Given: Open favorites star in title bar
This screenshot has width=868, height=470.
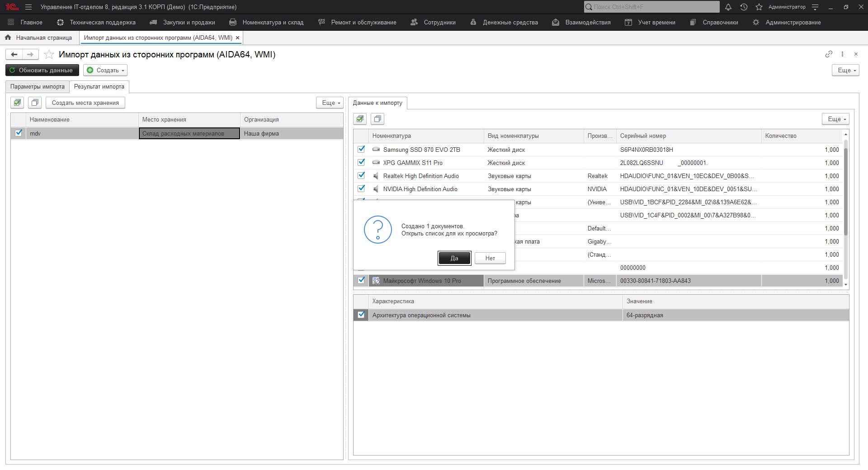Looking at the screenshot, I should click(759, 7).
